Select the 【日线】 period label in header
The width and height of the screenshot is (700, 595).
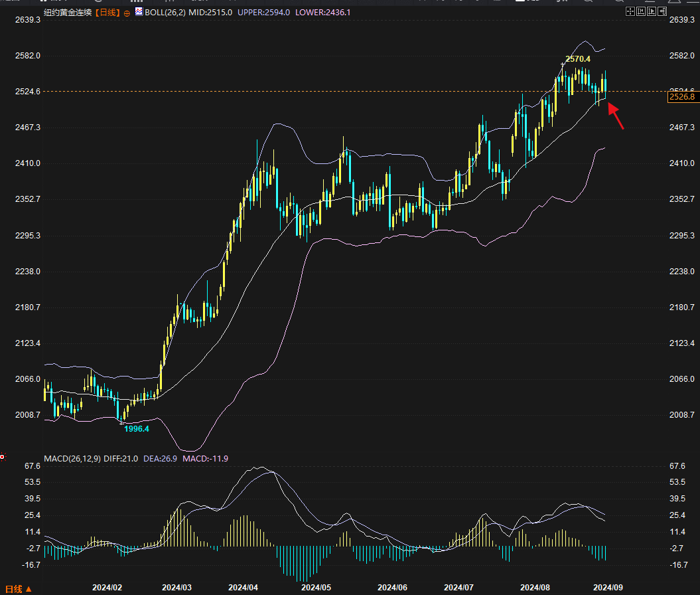click(x=107, y=13)
